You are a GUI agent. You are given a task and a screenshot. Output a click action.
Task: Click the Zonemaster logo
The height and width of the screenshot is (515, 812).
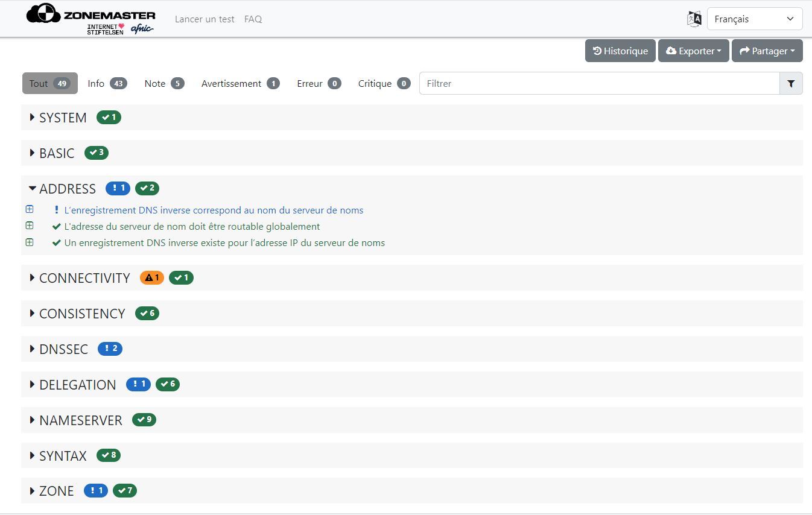90,19
